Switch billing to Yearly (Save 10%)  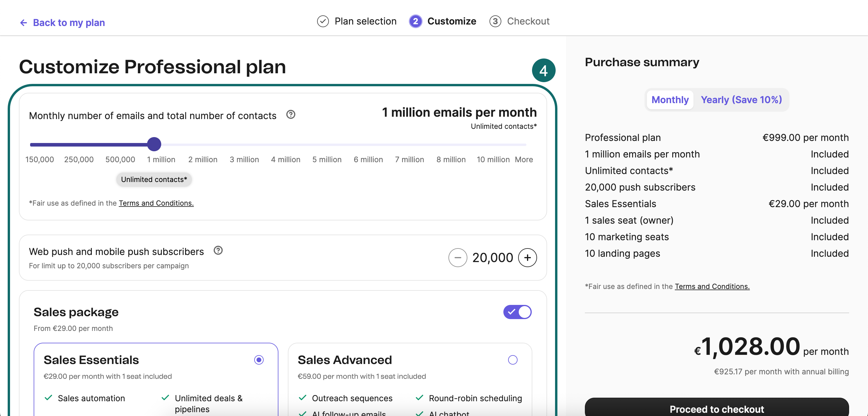[741, 100]
